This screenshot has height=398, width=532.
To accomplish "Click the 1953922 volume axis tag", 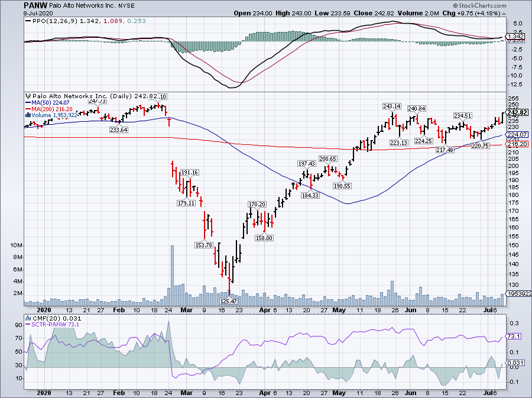I will pyautogui.click(x=518, y=294).
